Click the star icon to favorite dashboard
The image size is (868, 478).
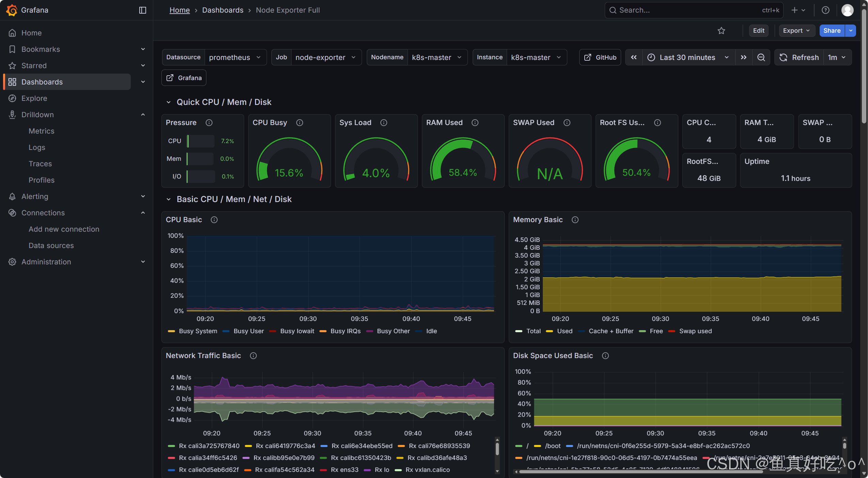pyautogui.click(x=721, y=31)
